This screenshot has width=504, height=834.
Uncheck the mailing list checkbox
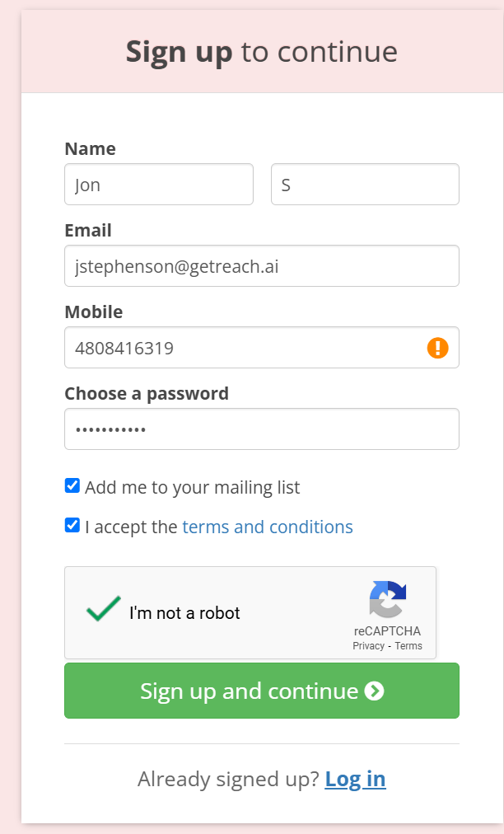(x=72, y=485)
